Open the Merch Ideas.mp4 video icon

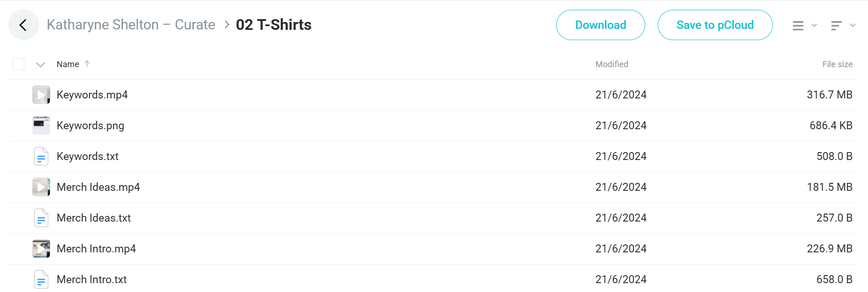click(x=41, y=187)
